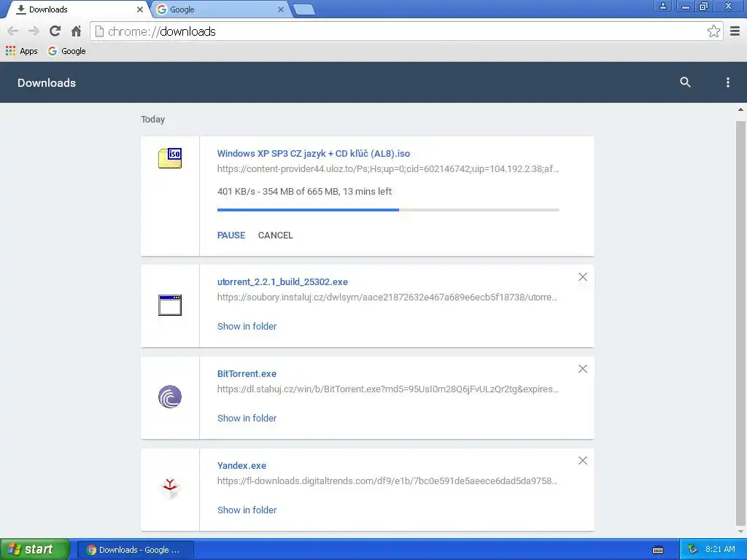Viewport: 747px width, 560px height.
Task: Click the BitTorrent swirl icon
Action: click(170, 397)
